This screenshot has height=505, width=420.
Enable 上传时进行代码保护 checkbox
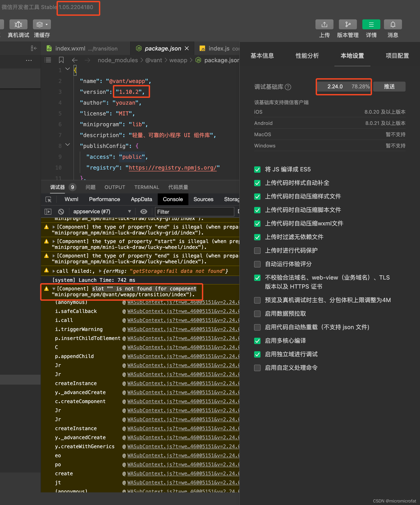tap(257, 250)
